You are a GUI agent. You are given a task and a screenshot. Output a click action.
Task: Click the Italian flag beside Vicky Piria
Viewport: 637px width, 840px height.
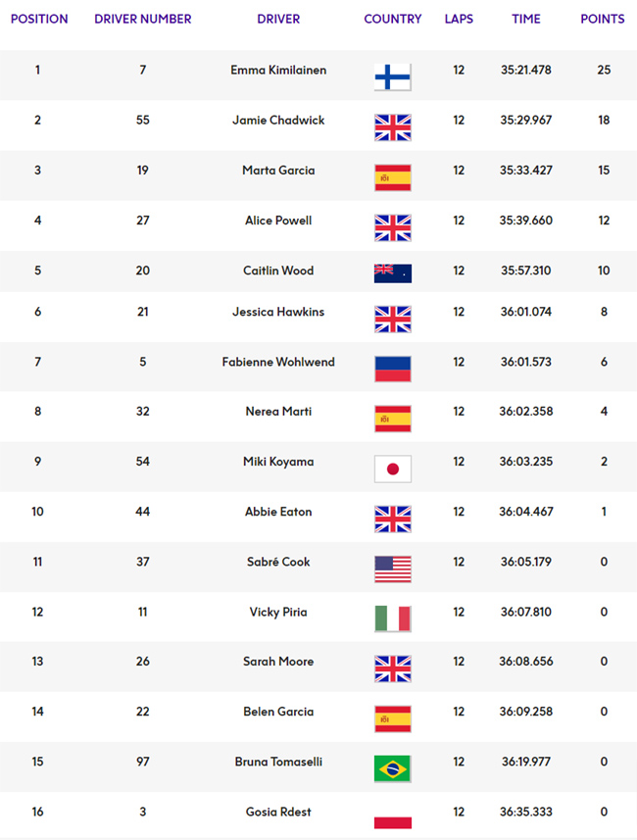[x=393, y=618]
